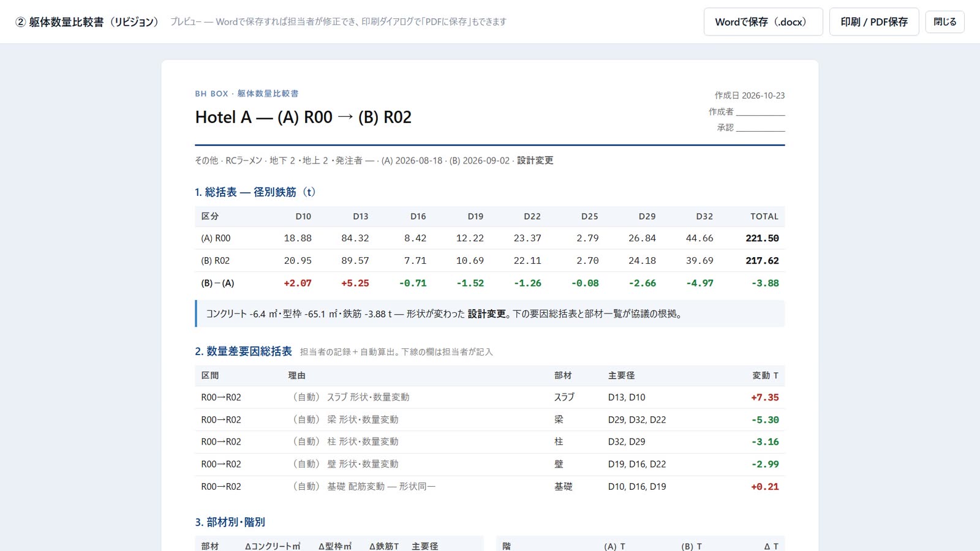Click the 基礎 配筋変動 reason row
The height and width of the screenshot is (551, 980).
(489, 487)
